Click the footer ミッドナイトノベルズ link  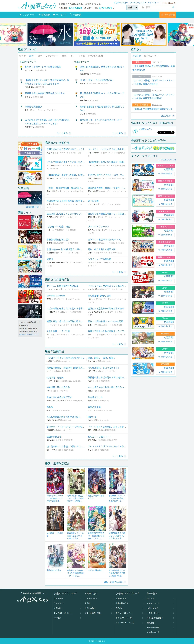point(125,623)
